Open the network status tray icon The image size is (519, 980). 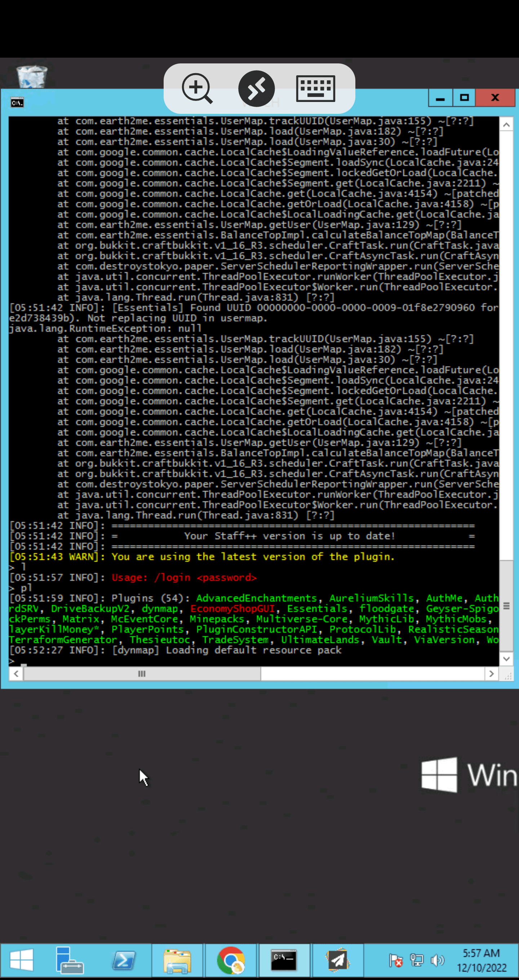417,960
